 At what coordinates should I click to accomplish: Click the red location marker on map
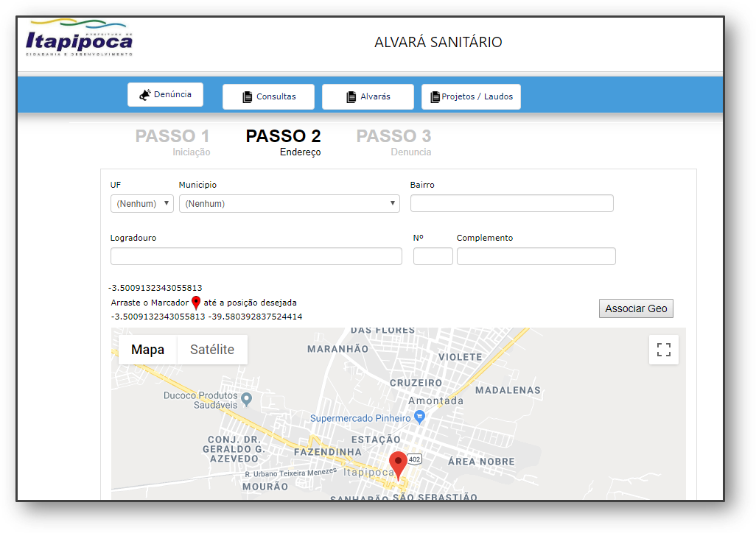[398, 465]
